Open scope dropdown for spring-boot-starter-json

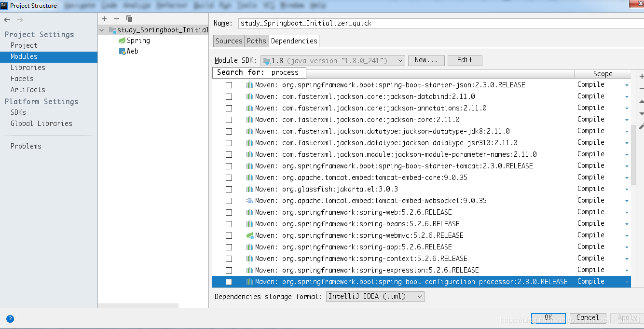(x=627, y=85)
